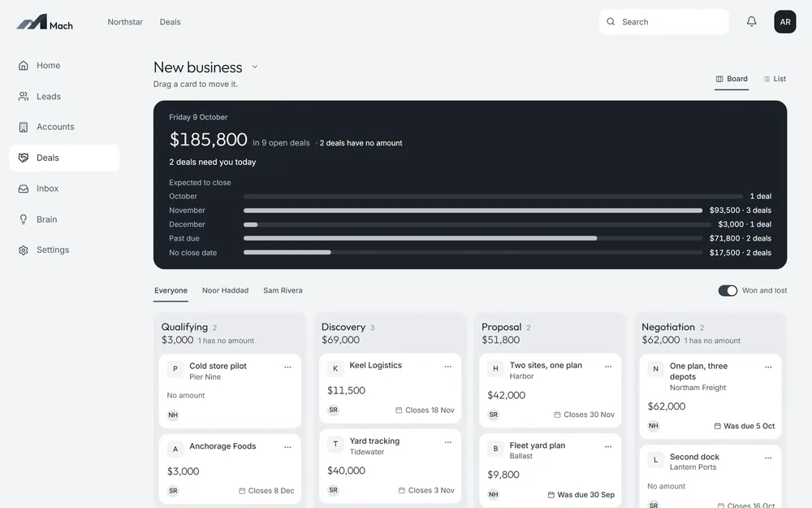Click "Closes 30 Nov" on Two sites card

[589, 415]
